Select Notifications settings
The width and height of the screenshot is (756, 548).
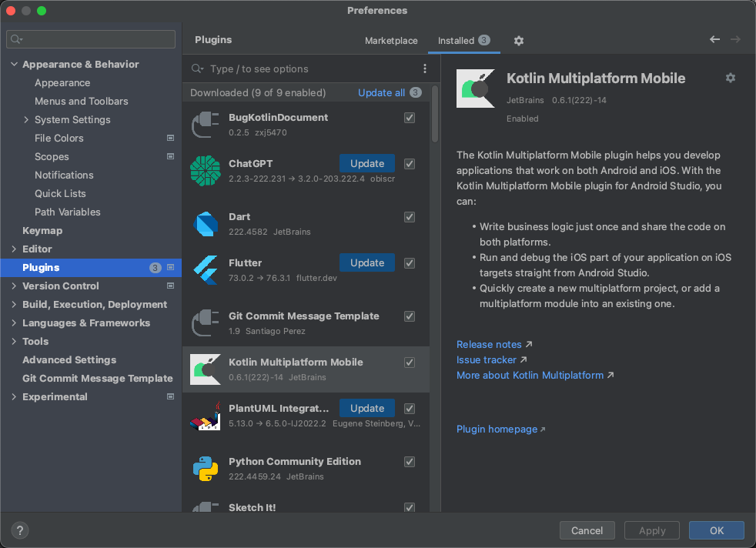pyautogui.click(x=64, y=175)
